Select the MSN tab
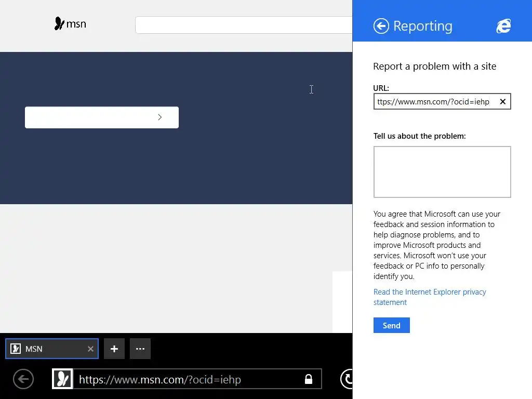Screen dimensions: 532x399 coord(52,349)
